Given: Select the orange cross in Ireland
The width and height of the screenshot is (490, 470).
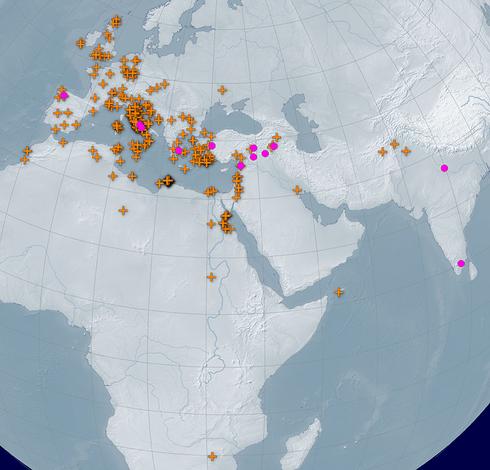Looking at the screenshot, I should click(80, 43).
